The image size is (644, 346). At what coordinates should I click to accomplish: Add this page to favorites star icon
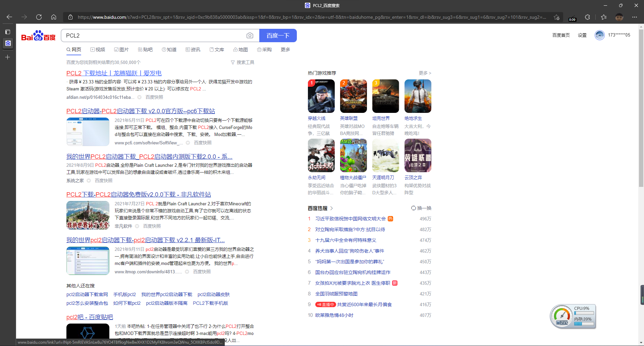pyautogui.click(x=556, y=17)
